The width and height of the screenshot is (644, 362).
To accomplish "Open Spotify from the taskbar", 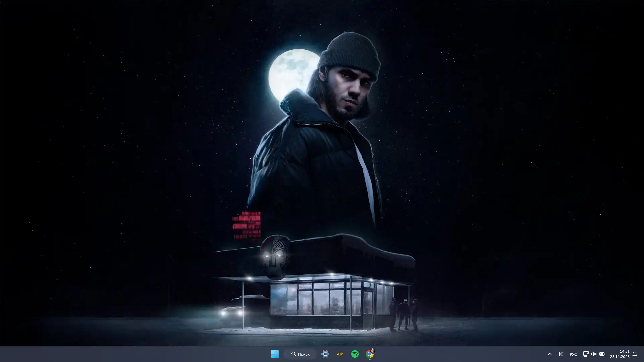I will [x=355, y=354].
